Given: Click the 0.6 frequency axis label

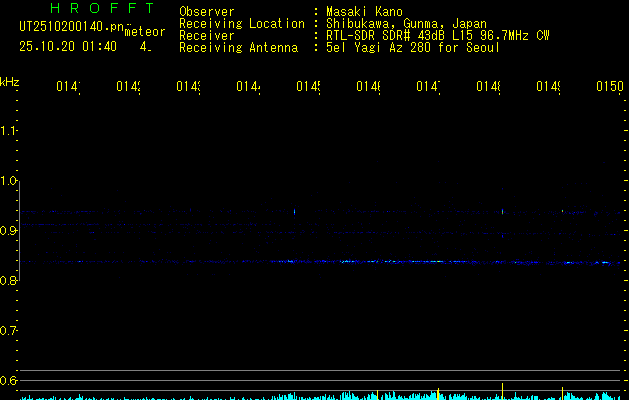Looking at the screenshot, I should 9,380.
